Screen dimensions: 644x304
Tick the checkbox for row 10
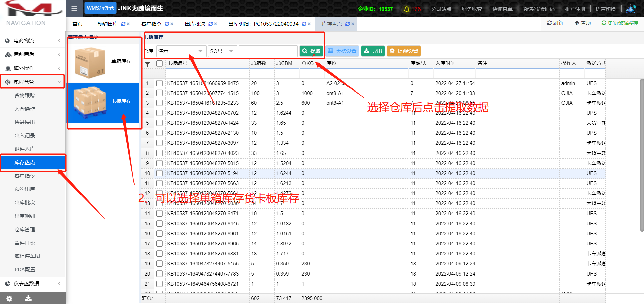point(159,173)
